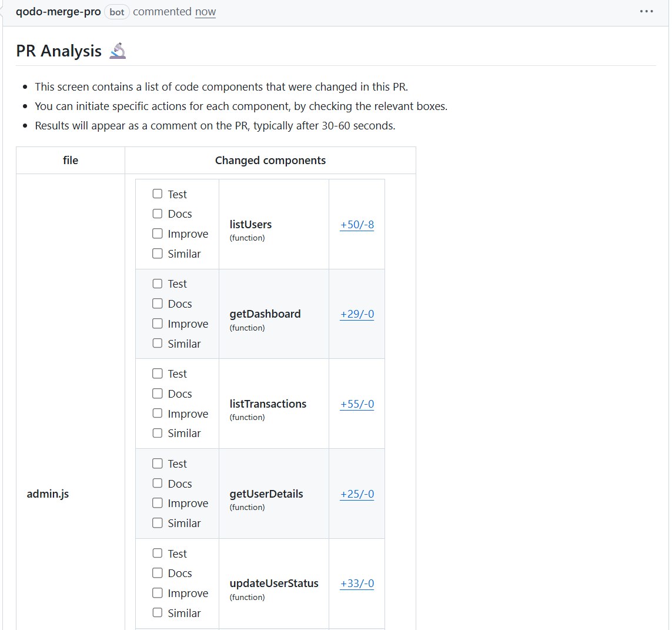Check the Similar box for listUsers
The height and width of the screenshot is (630, 672).
[x=157, y=253]
